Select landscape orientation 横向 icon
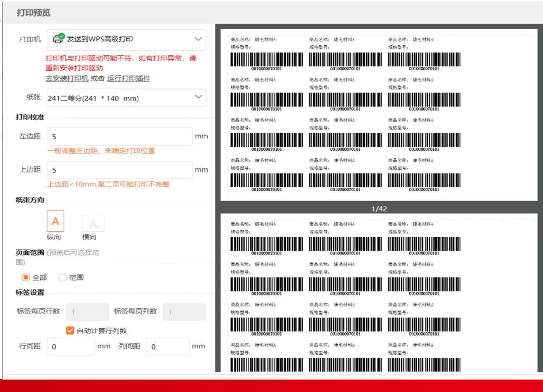Viewport: 543px width, 392px height. 93,224
